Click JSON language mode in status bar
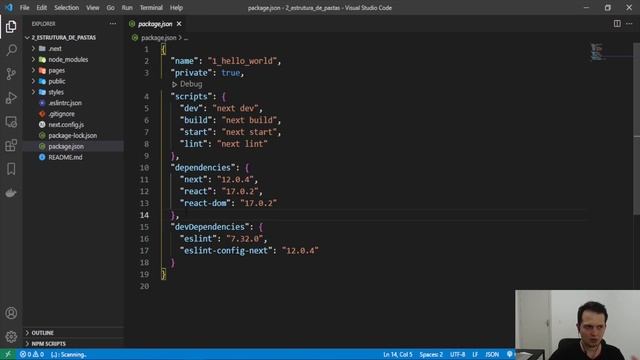 coord(492,354)
